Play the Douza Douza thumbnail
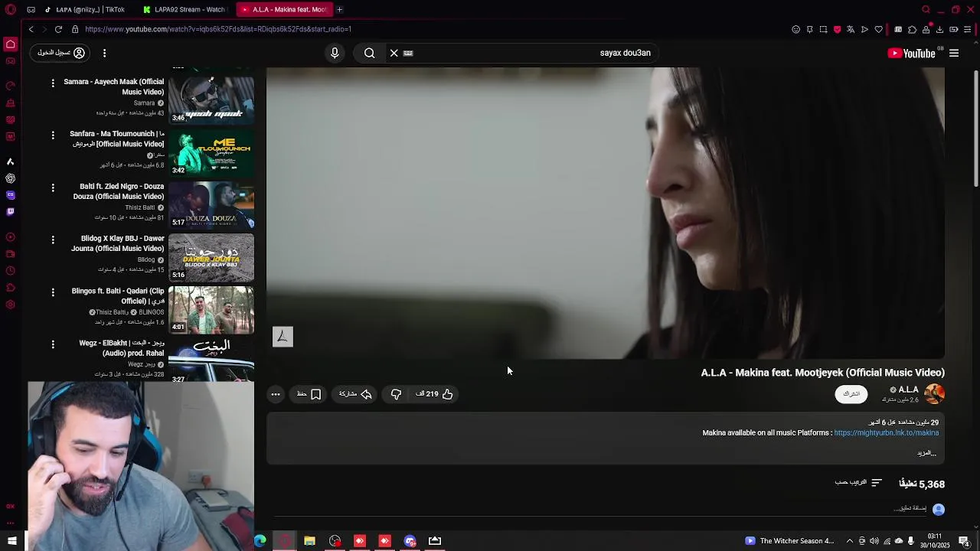The height and width of the screenshot is (551, 980). coord(211,204)
